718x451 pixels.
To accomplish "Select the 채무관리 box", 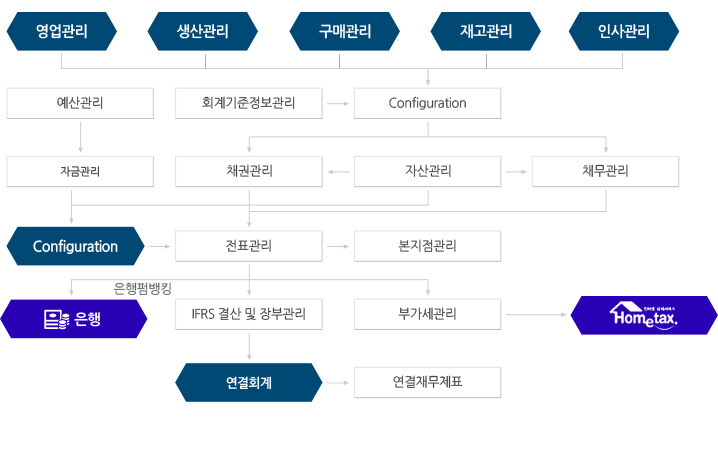I will 605,171.
